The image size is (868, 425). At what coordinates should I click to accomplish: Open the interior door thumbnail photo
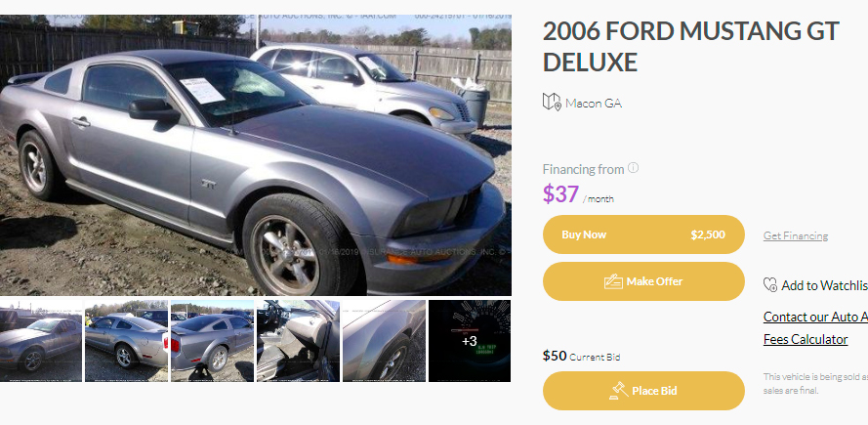(298, 341)
